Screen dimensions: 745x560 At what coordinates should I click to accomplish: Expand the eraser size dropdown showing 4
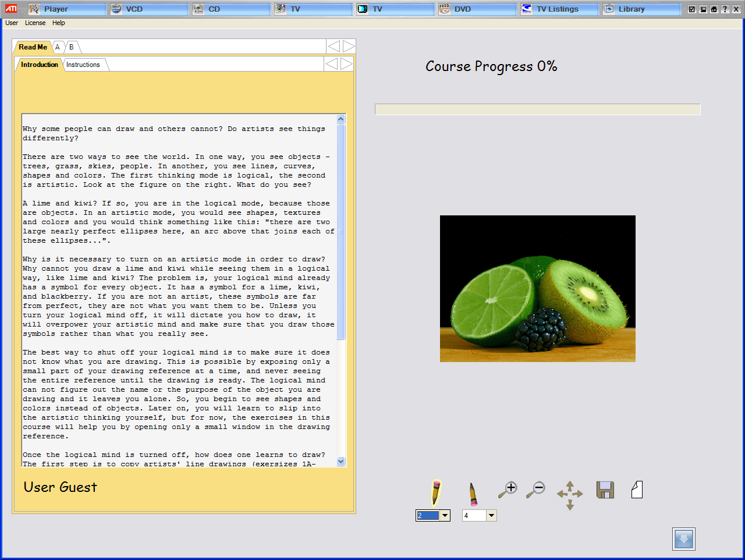tap(492, 515)
